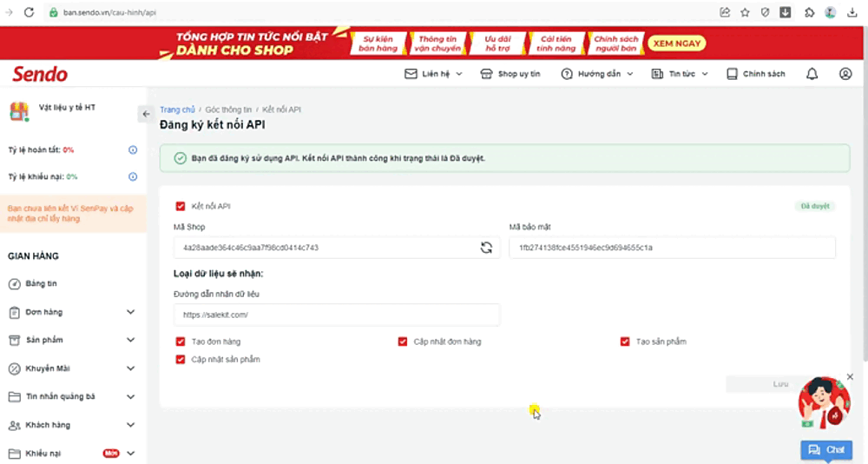
Task: Disable the Tạo sản phẩm checkbox
Action: pyautogui.click(x=625, y=341)
